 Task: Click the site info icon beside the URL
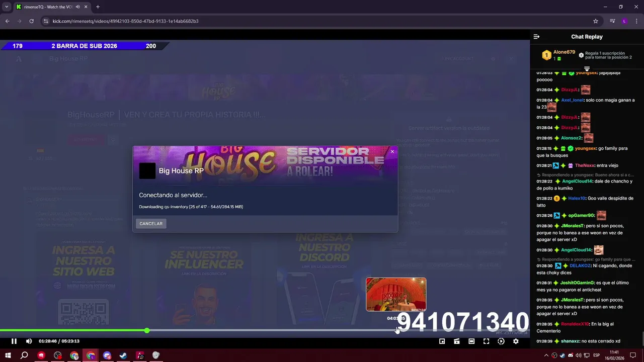pos(46,21)
